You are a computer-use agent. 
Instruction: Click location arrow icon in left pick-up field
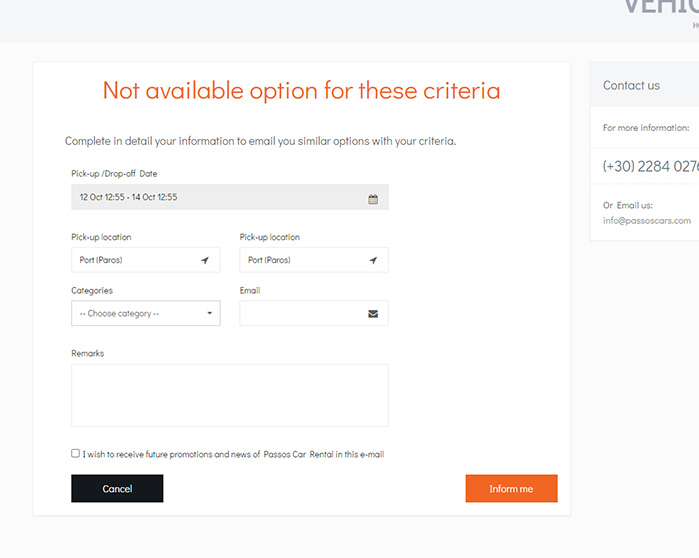[x=205, y=260]
